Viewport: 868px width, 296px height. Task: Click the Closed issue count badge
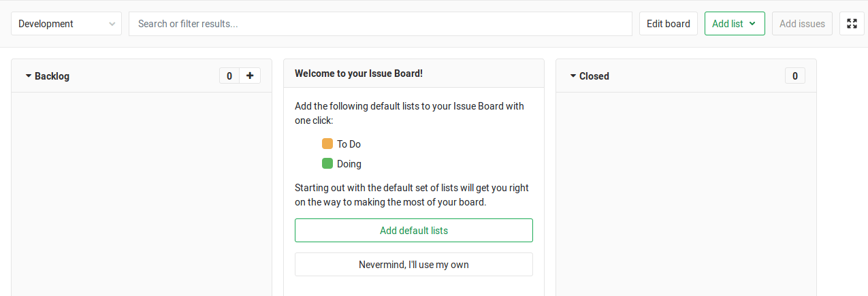coord(795,76)
